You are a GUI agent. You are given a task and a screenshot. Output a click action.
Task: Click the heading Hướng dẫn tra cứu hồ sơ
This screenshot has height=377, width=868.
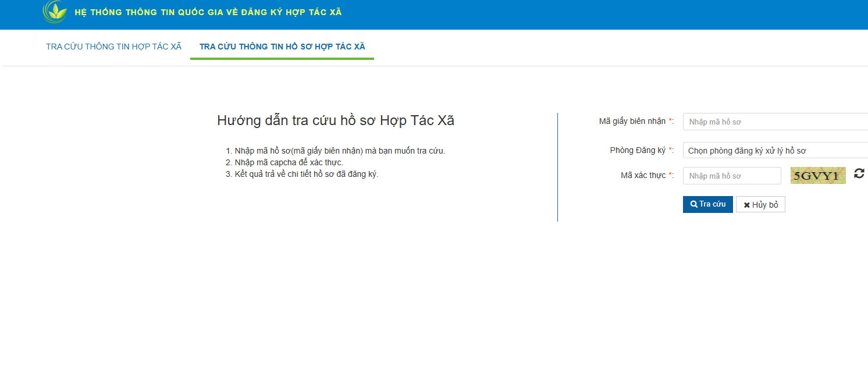click(x=336, y=120)
